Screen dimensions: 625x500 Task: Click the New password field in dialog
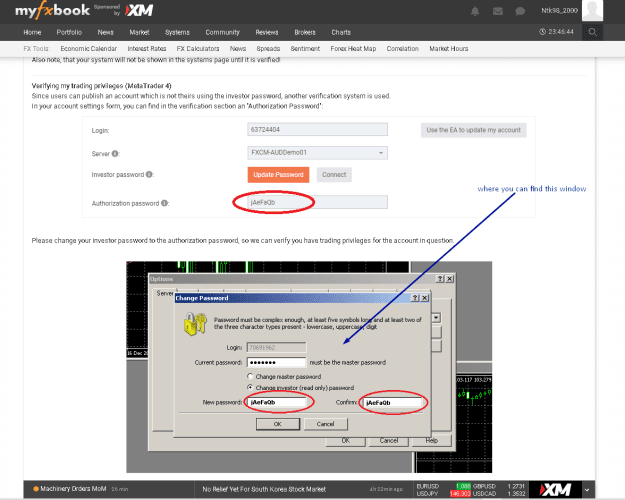click(x=277, y=402)
